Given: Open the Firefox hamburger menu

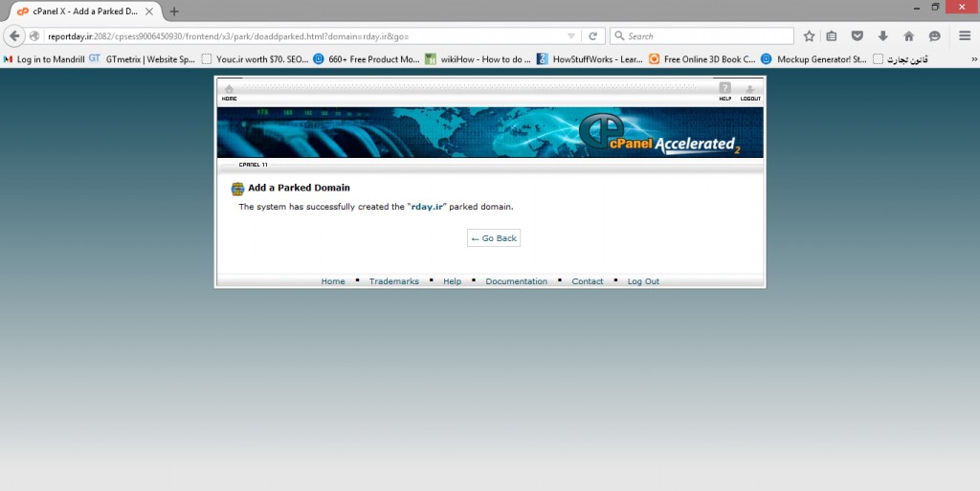Looking at the screenshot, I should (x=965, y=36).
